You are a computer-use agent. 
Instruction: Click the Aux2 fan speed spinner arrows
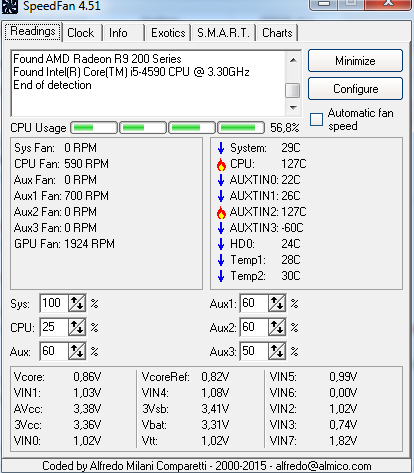tap(277, 327)
